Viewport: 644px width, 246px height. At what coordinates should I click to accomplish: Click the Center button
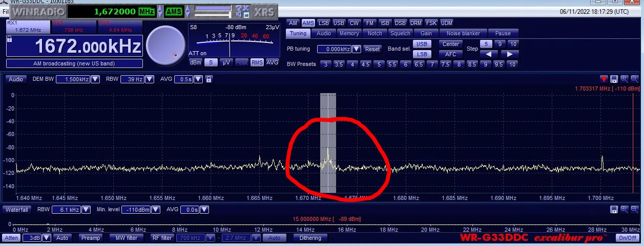point(451,44)
